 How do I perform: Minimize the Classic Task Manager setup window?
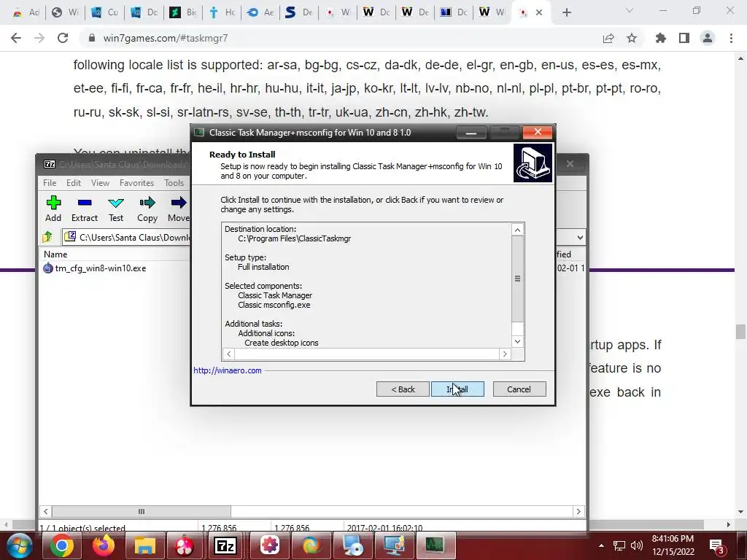(x=471, y=133)
